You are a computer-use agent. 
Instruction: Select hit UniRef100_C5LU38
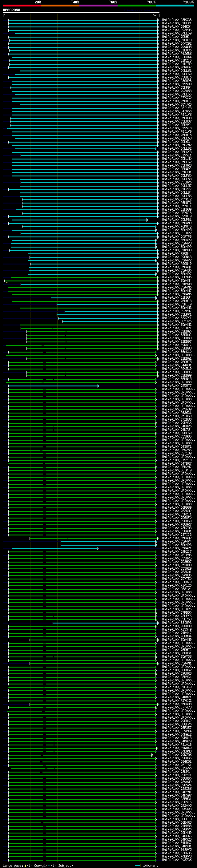(x=176, y=118)
